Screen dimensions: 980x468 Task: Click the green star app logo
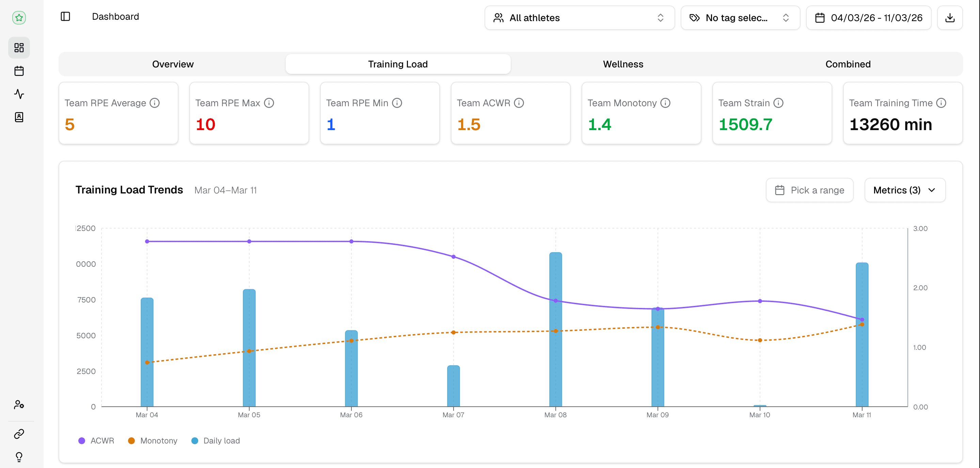(x=19, y=17)
